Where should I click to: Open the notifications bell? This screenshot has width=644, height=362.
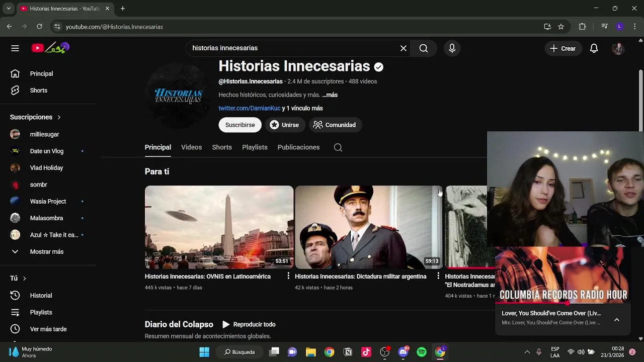594,48
